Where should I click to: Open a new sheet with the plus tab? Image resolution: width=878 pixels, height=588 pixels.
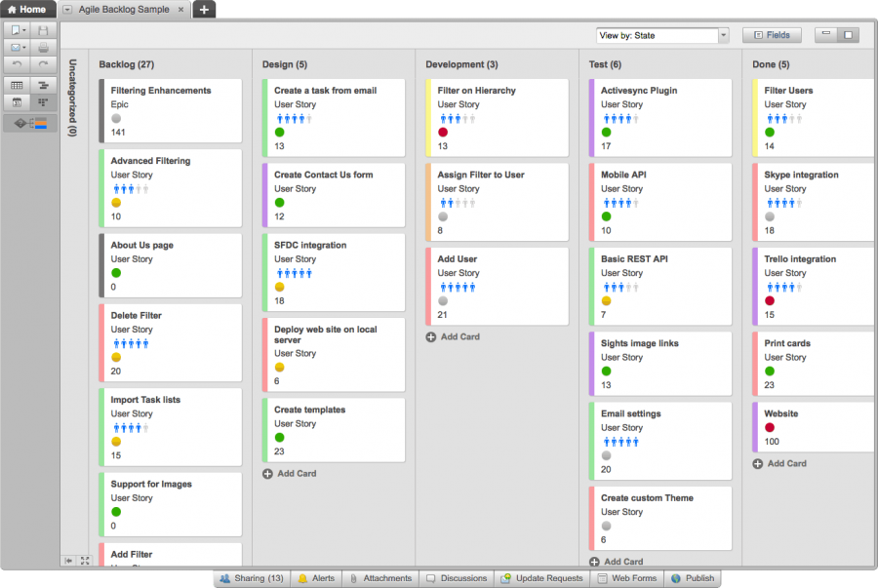click(202, 8)
